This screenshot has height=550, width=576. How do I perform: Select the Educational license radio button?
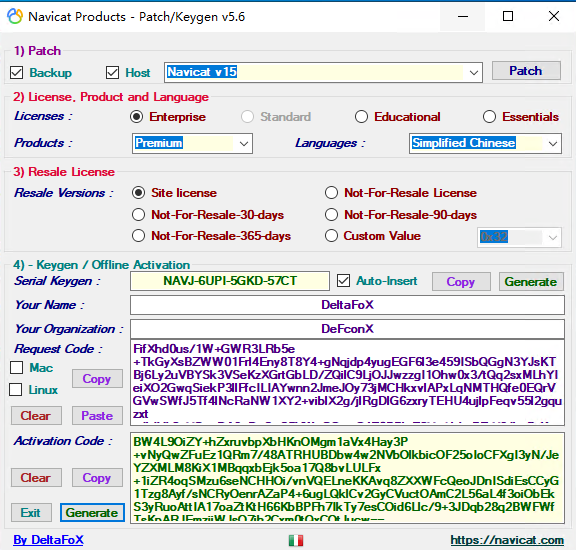click(x=361, y=117)
